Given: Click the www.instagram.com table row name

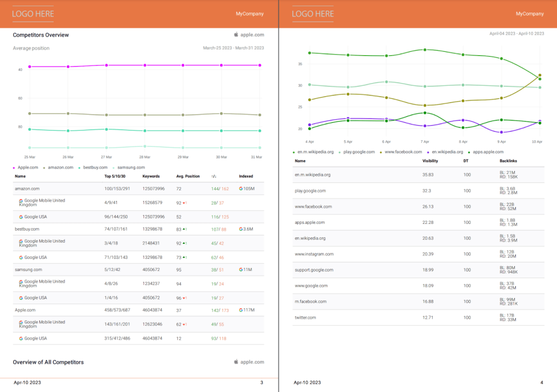Looking at the screenshot, I should [314, 254].
